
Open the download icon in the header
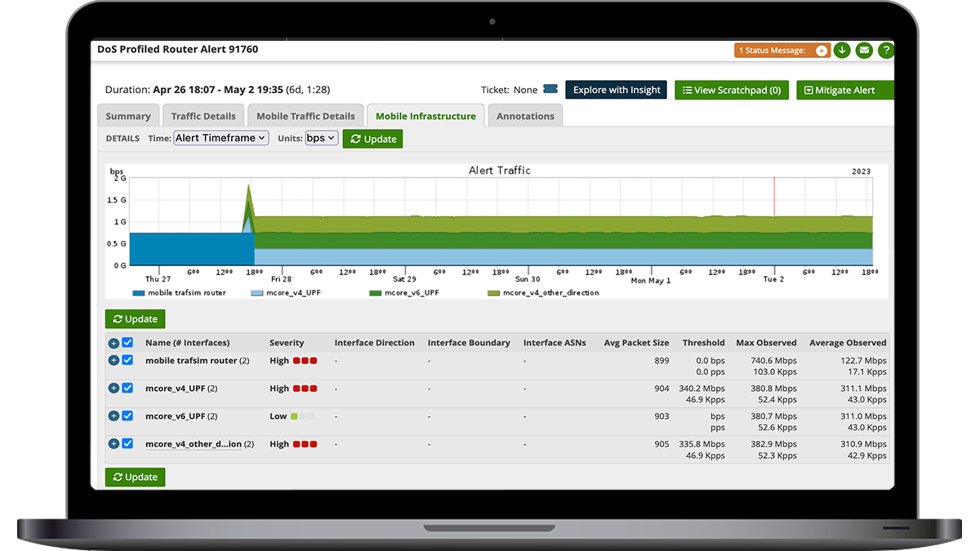842,50
